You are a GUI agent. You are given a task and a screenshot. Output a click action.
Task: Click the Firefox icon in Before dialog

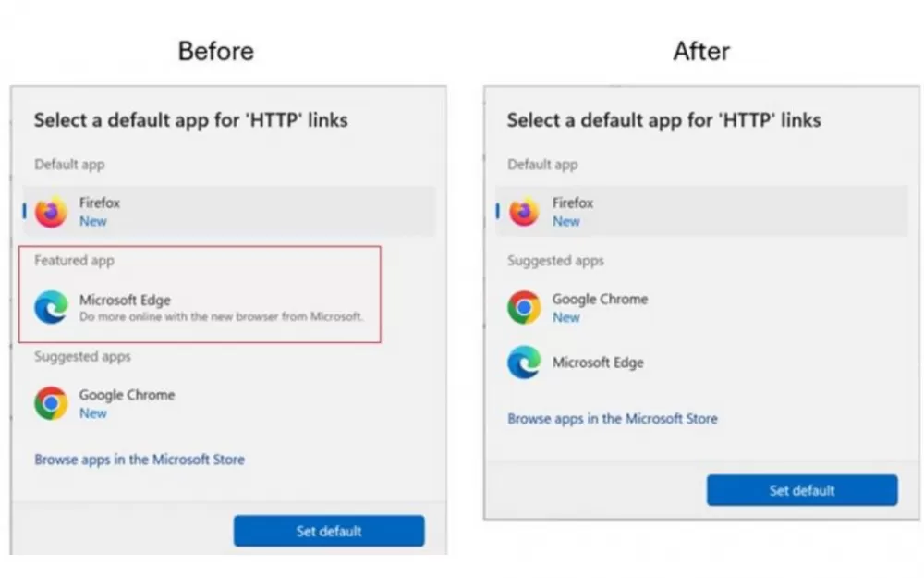(x=51, y=211)
